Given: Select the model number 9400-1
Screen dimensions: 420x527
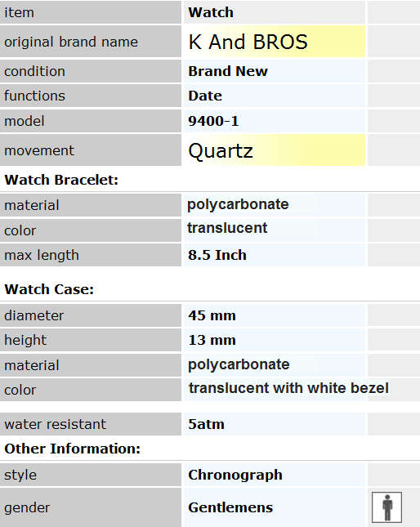Looking at the screenshot, I should click(x=213, y=121).
